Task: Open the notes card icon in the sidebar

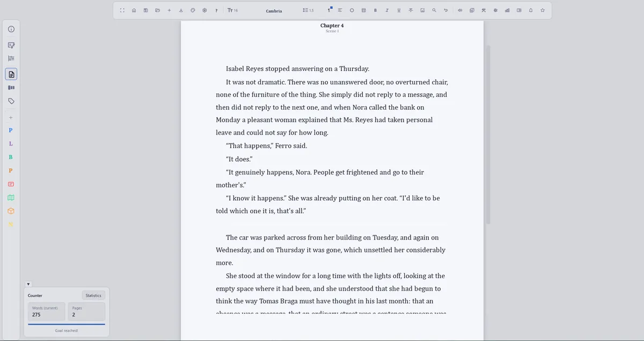Action: pyautogui.click(x=11, y=45)
